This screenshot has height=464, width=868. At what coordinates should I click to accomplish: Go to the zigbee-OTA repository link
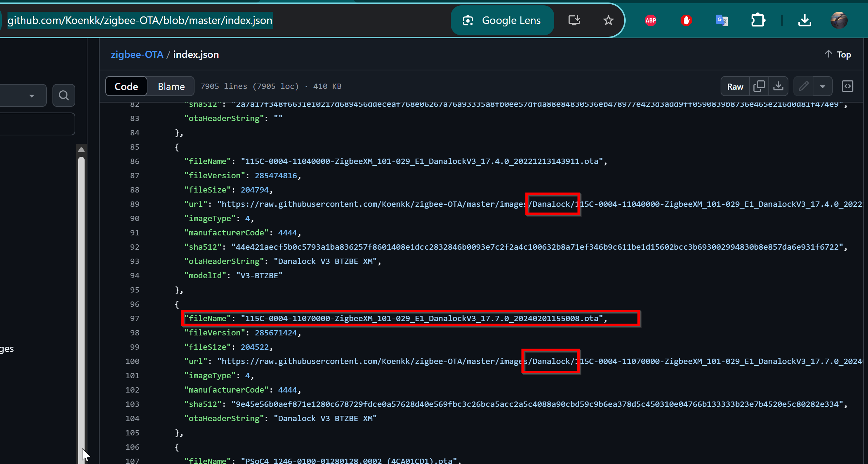click(x=137, y=55)
